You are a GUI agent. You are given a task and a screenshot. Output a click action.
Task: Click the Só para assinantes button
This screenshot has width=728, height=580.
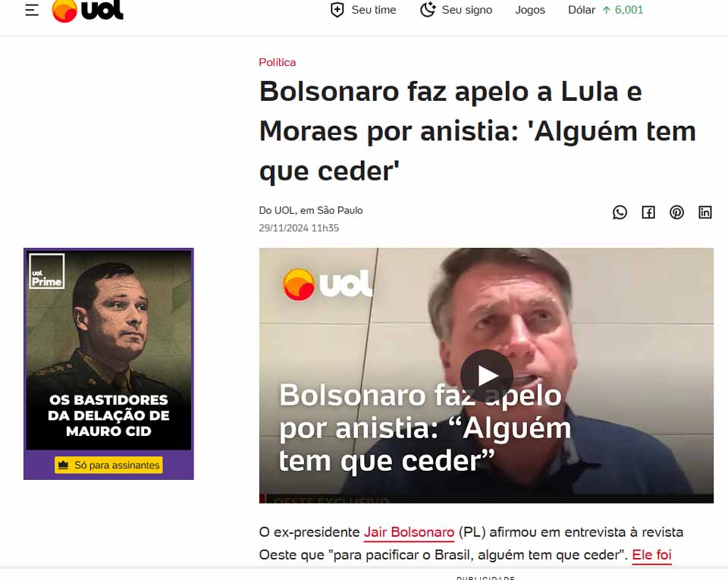(108, 465)
